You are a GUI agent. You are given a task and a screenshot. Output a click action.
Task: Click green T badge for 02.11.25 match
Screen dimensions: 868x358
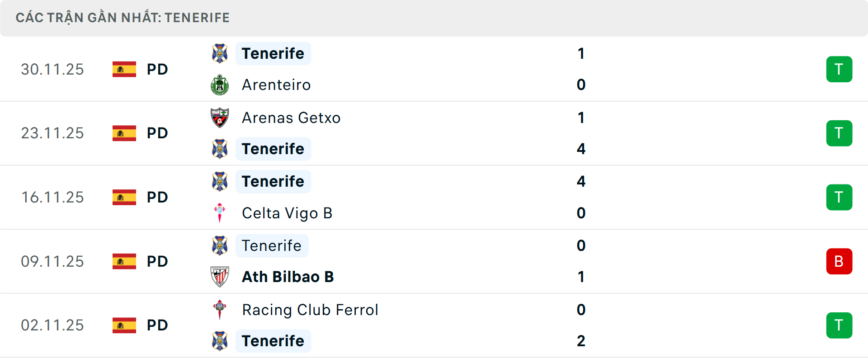pyautogui.click(x=839, y=325)
